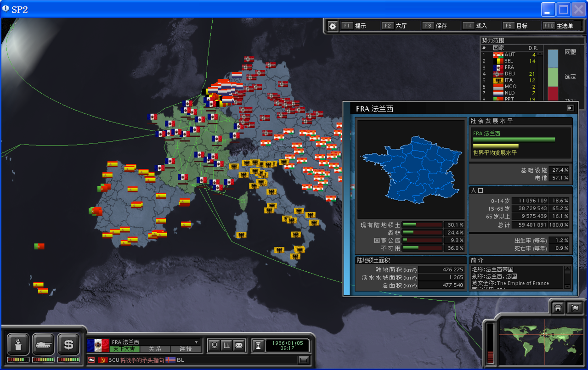Select MCO row in 势力范围 list
Image resolution: width=588 pixels, height=370 pixels.
pyautogui.click(x=509, y=87)
